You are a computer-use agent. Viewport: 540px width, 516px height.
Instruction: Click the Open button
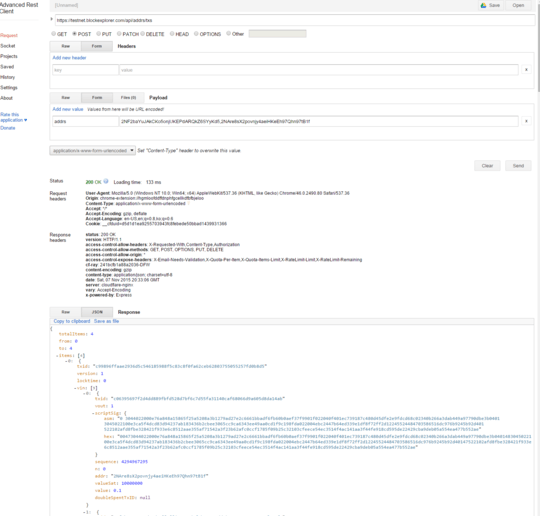(x=518, y=5)
